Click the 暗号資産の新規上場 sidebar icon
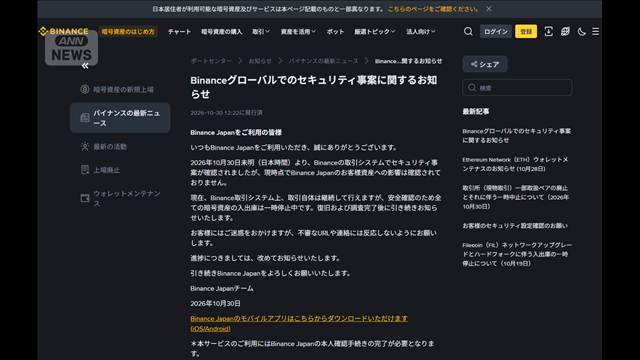The width and height of the screenshot is (640, 360). pyautogui.click(x=85, y=89)
